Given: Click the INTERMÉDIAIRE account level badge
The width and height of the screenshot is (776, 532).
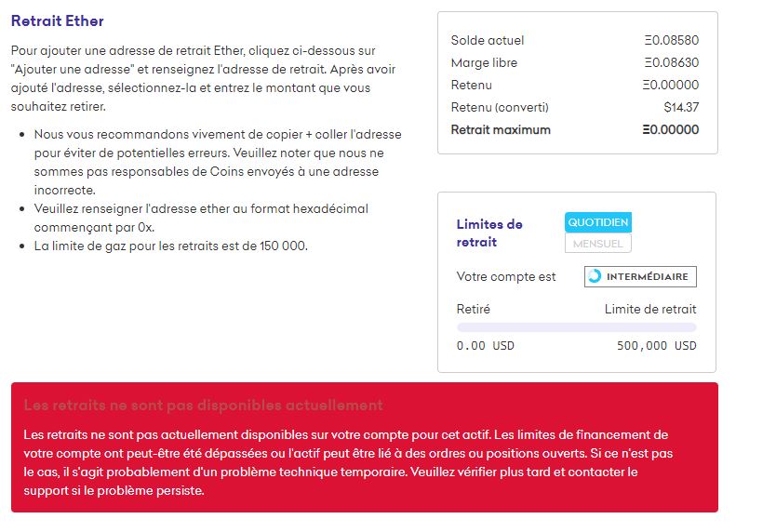Looking at the screenshot, I should [641, 277].
